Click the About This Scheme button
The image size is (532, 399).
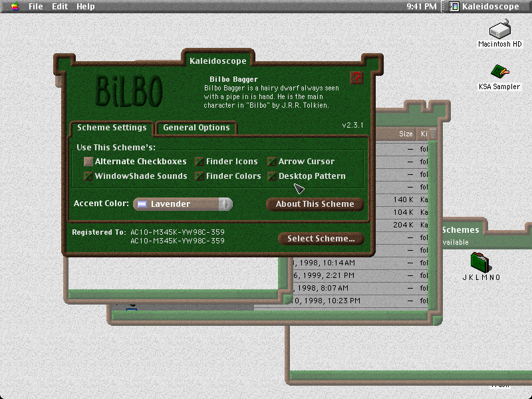315,204
